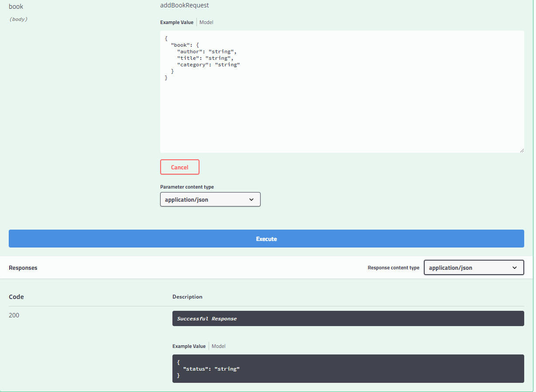Click the "status": "string" response example
536x392 pixels.
click(211, 369)
